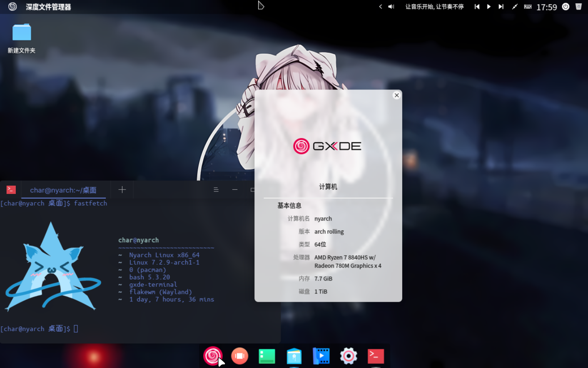This screenshot has width=588, height=368.
Task: Click the flakewm (Wayland) line in terminal
Action: 160,292
